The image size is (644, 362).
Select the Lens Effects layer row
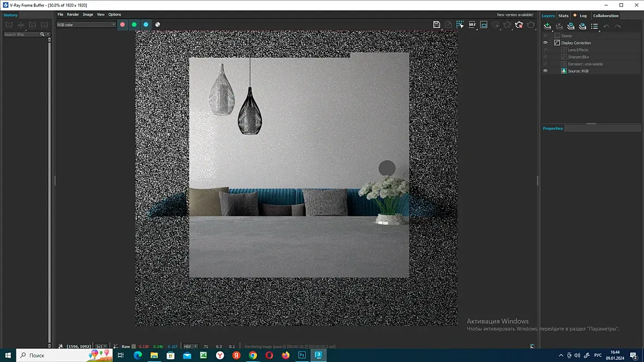point(591,50)
